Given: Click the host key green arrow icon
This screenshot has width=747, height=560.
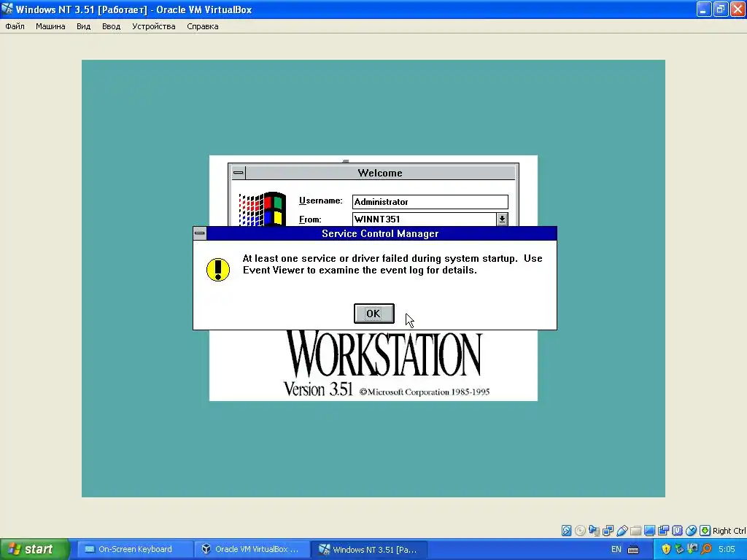Looking at the screenshot, I should coord(705,531).
